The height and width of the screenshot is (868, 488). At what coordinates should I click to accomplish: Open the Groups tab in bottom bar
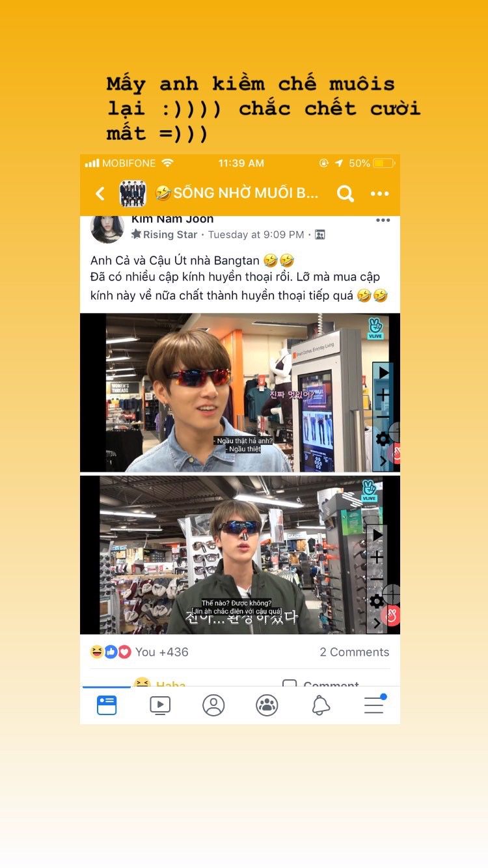point(267,705)
